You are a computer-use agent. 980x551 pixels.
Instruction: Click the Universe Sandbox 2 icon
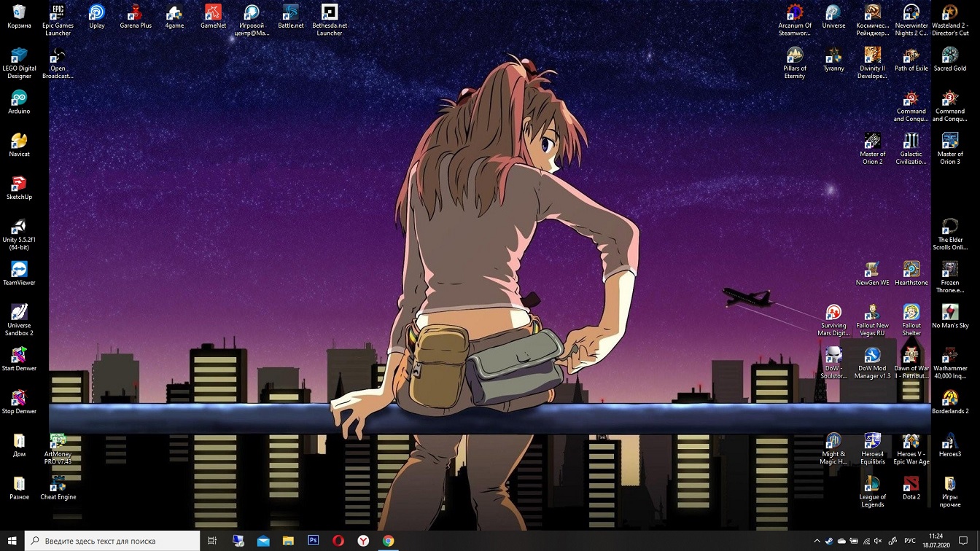point(19,321)
